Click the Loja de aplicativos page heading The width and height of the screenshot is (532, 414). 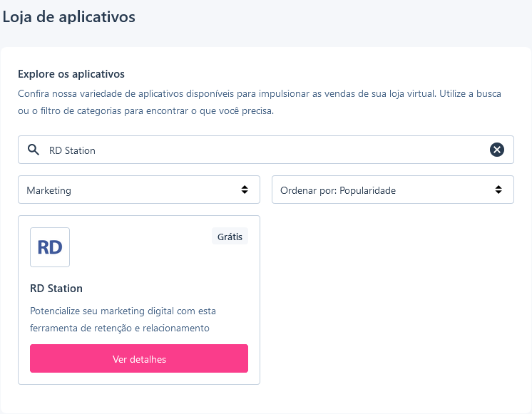pyautogui.click(x=68, y=17)
